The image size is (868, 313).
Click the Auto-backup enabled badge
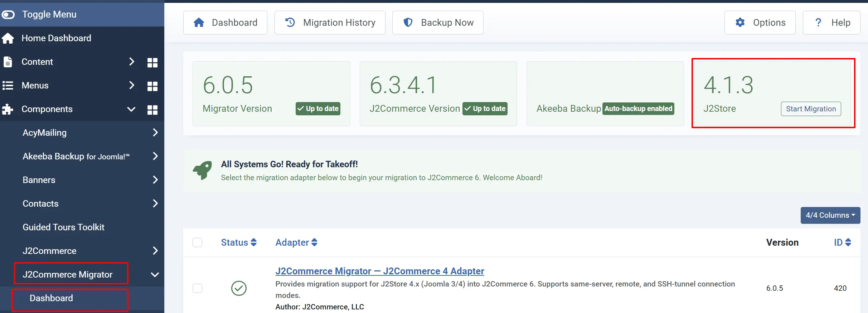(x=639, y=109)
